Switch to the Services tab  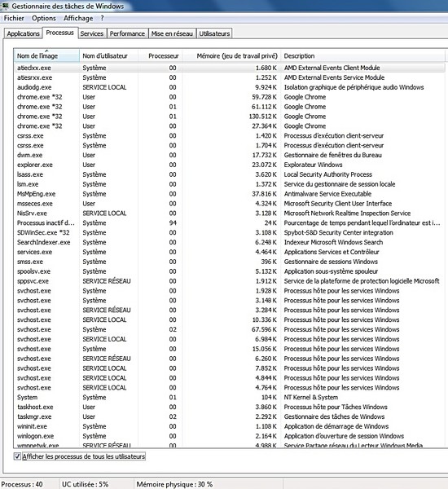pos(92,33)
